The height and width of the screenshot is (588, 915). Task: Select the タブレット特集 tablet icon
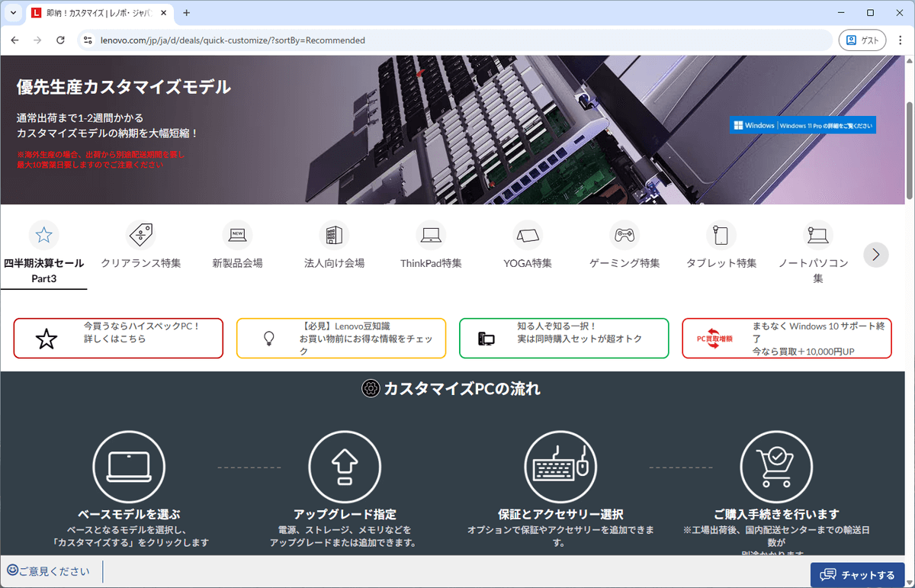pyautogui.click(x=721, y=235)
